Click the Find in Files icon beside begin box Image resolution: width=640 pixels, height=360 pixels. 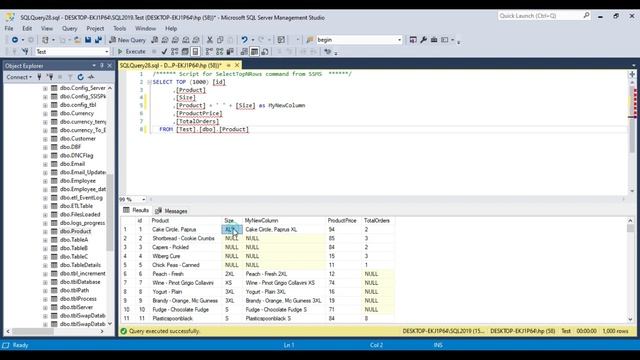coord(310,40)
